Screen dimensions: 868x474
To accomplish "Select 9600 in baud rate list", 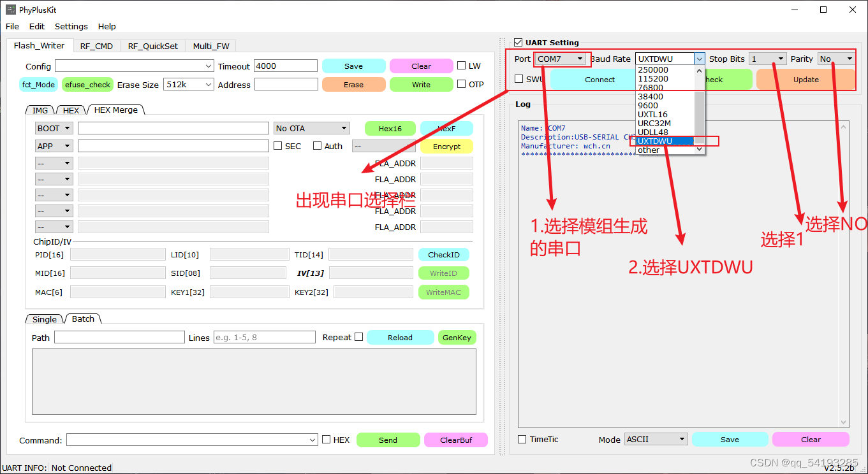I will [x=648, y=106].
